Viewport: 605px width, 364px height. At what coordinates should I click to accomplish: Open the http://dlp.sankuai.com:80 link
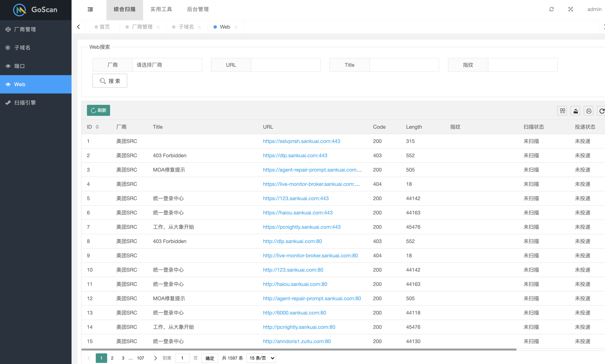click(292, 241)
